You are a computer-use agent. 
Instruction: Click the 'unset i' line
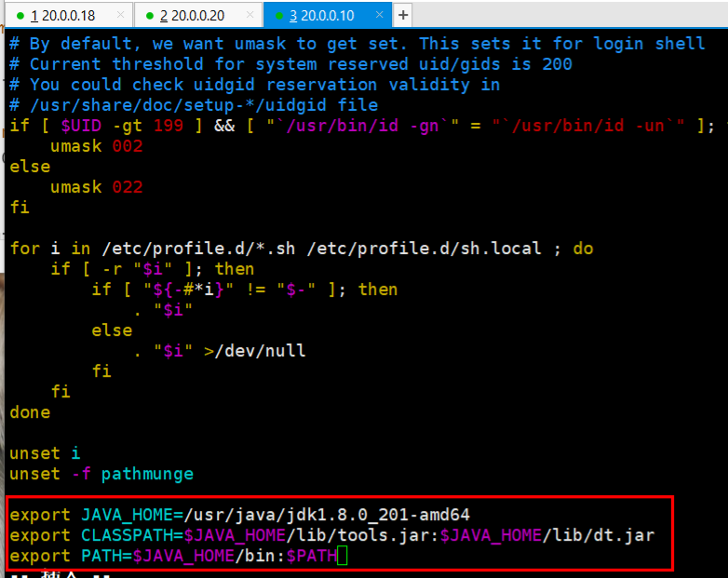(45, 453)
